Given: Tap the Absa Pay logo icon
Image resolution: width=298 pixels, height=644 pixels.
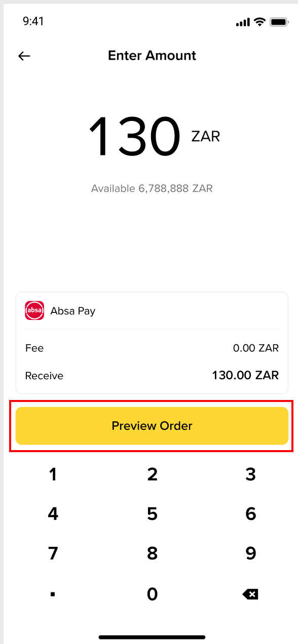Looking at the screenshot, I should [34, 310].
